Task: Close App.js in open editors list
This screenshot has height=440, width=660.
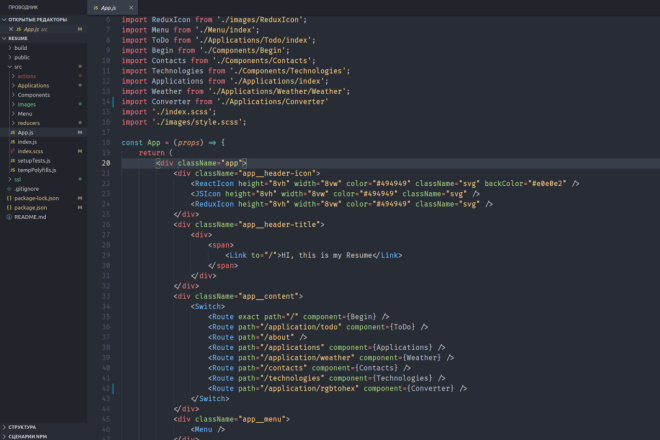Action: point(11,29)
